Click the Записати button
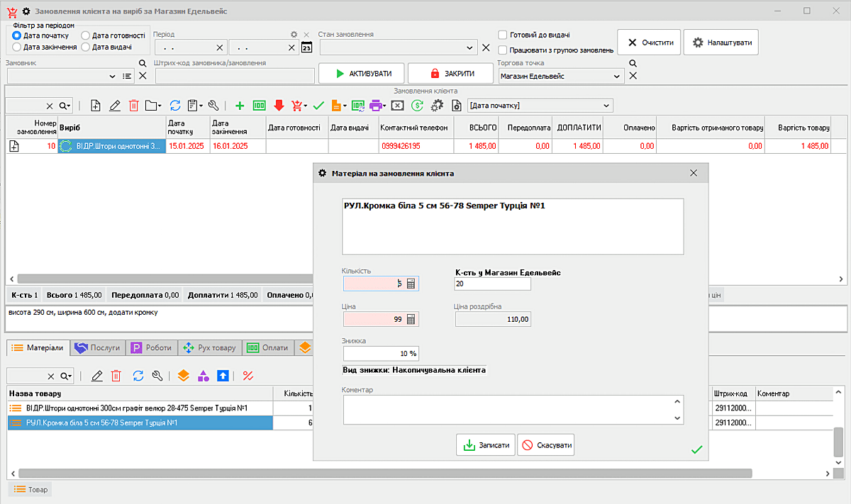 (486, 445)
